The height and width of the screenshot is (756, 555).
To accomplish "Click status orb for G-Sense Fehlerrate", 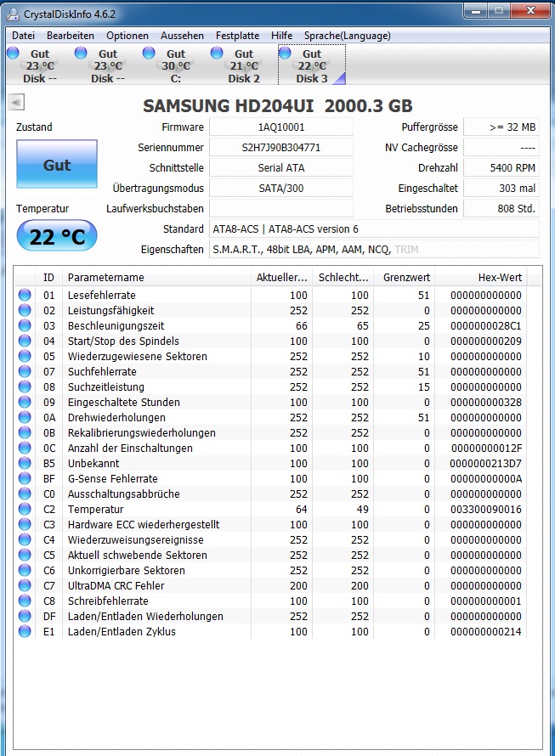I will pyautogui.click(x=25, y=479).
